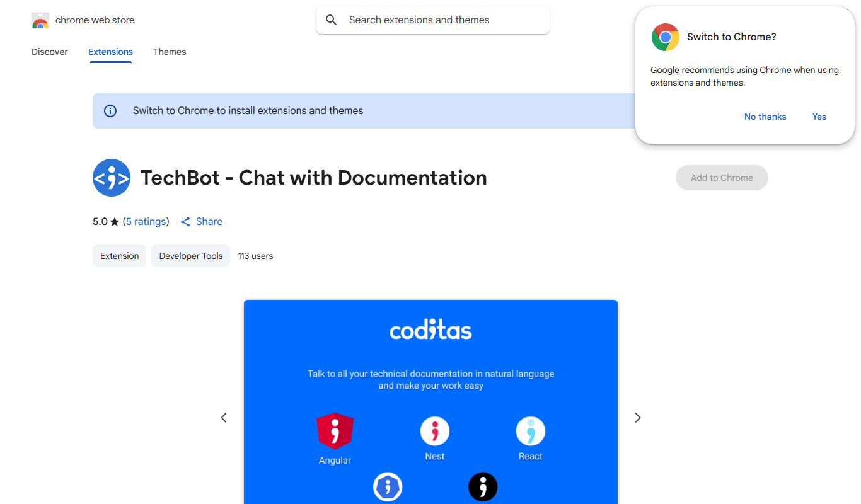
Task: Click the Chrome logo in the popup
Action: (x=666, y=37)
